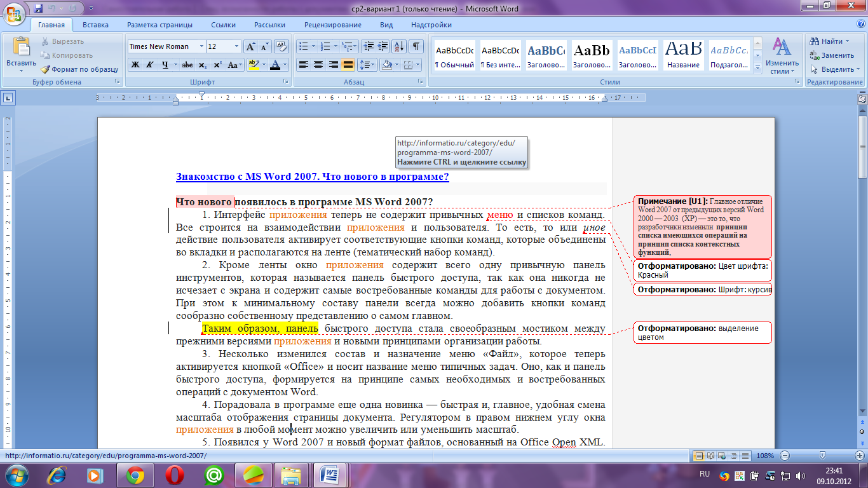868x488 pixels.
Task: Open the font name dropdown Times New Roman
Action: tap(202, 46)
